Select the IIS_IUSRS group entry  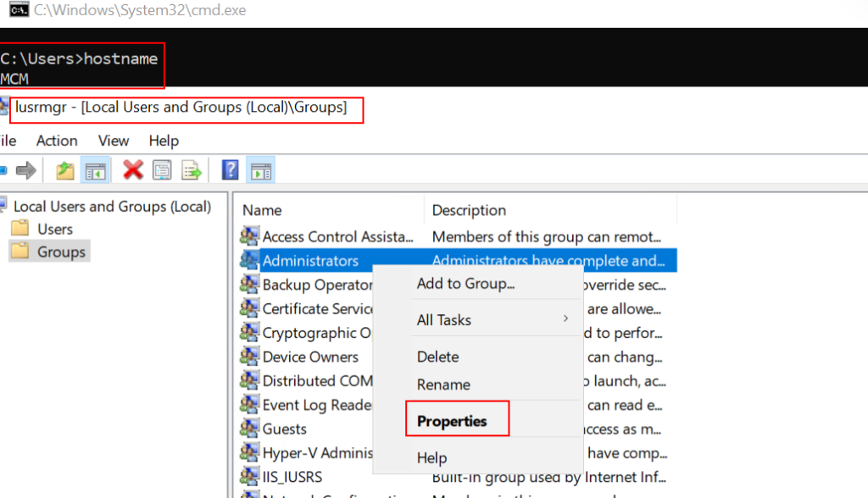[x=292, y=476]
